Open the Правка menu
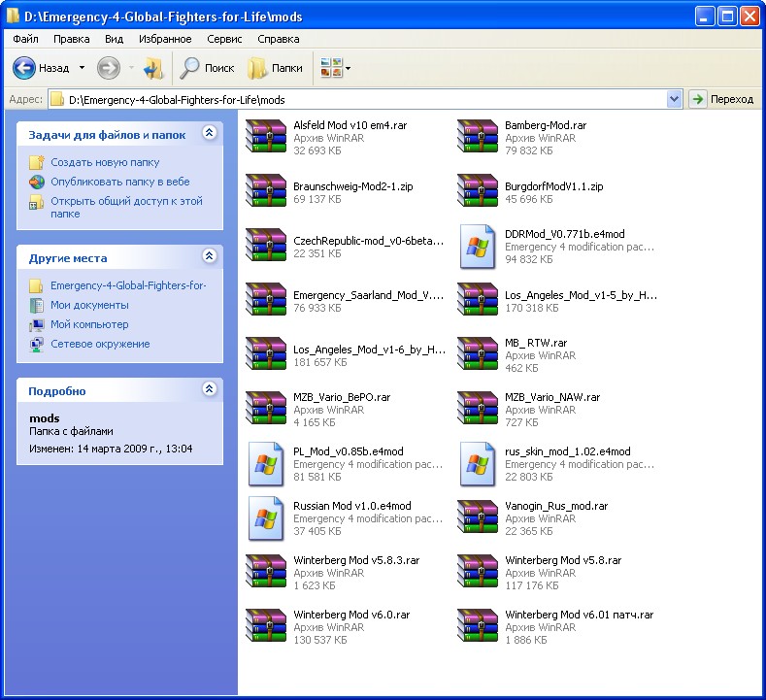Screen dimensions: 766x700 (71, 39)
